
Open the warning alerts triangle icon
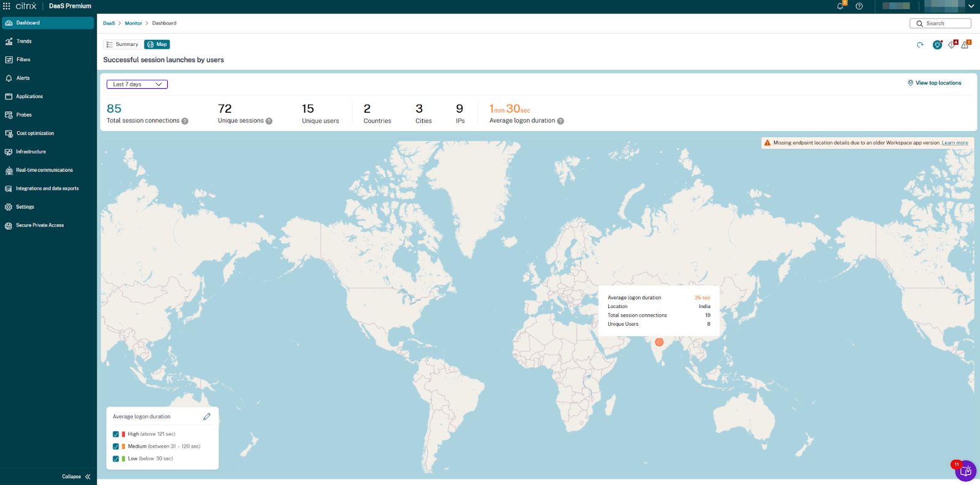(x=965, y=45)
